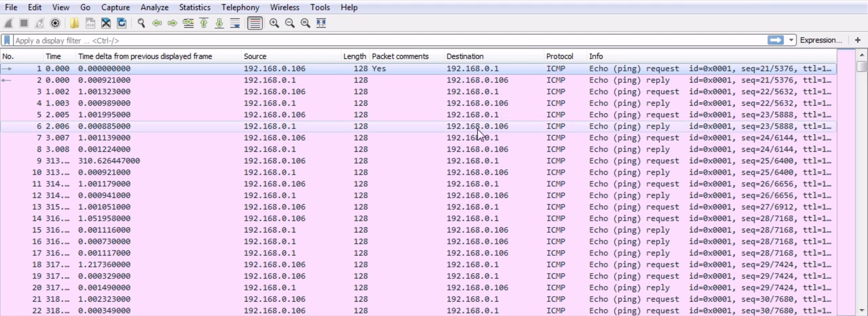Open the display filter history dropdown arrow
The height and width of the screenshot is (316, 868).
coord(791,40)
